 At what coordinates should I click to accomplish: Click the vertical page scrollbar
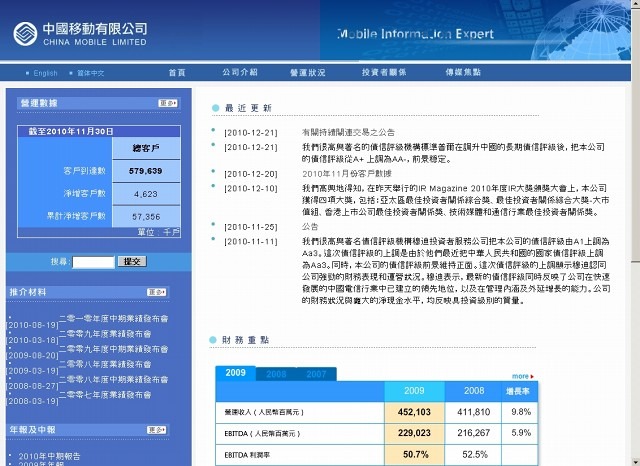pos(636,233)
